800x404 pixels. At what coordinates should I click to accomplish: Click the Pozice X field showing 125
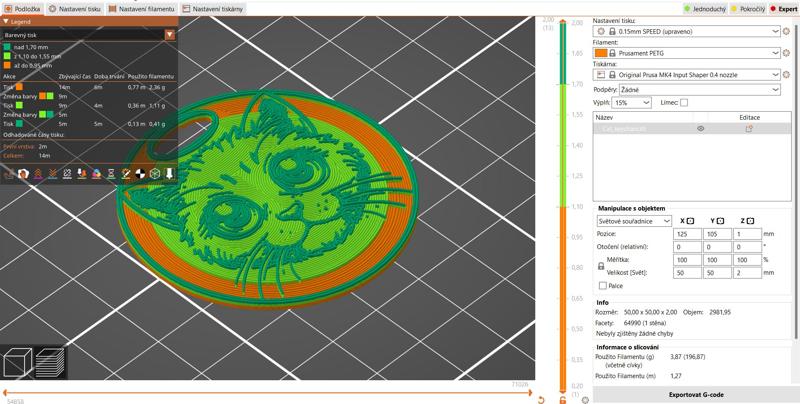click(687, 234)
